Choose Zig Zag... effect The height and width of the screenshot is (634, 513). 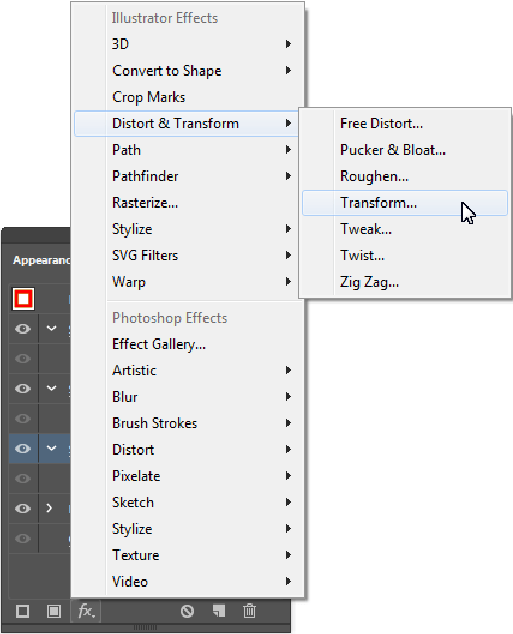pos(405,282)
